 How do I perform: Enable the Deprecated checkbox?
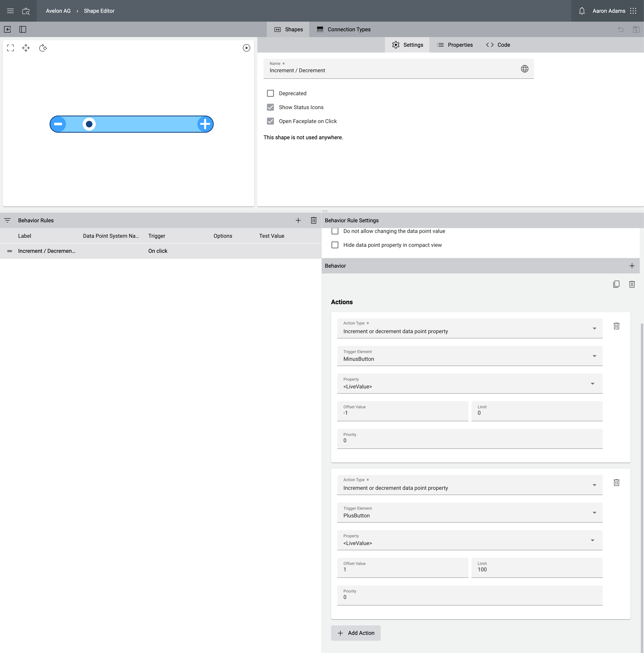pos(270,93)
